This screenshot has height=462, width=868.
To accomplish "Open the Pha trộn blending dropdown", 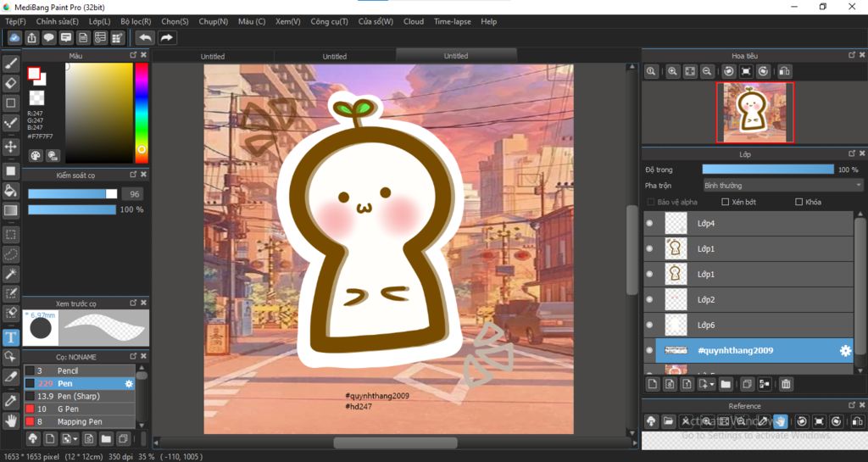I will (782, 186).
